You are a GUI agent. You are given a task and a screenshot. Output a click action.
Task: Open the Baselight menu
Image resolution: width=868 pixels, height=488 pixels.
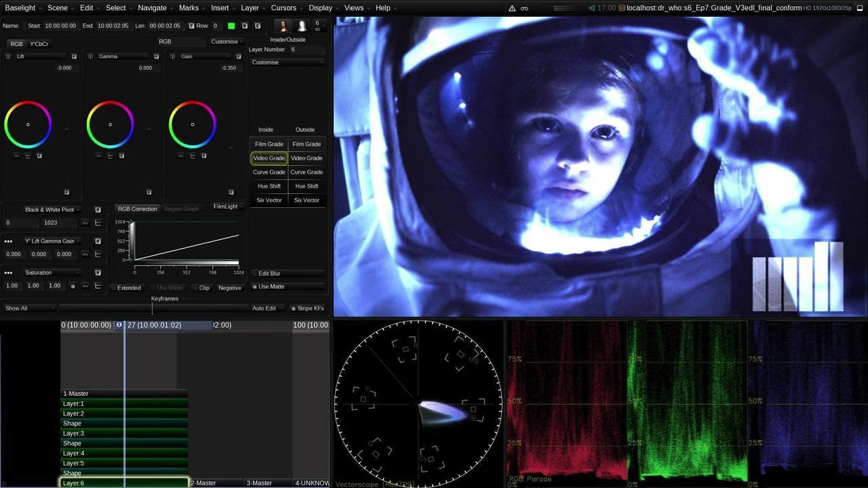20,8
